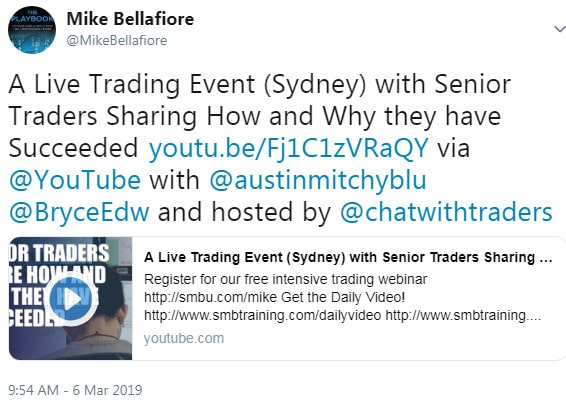Open the 9:54 AM - 6 Mar 2019 timestamp
The height and width of the screenshot is (405, 566).
(x=75, y=390)
